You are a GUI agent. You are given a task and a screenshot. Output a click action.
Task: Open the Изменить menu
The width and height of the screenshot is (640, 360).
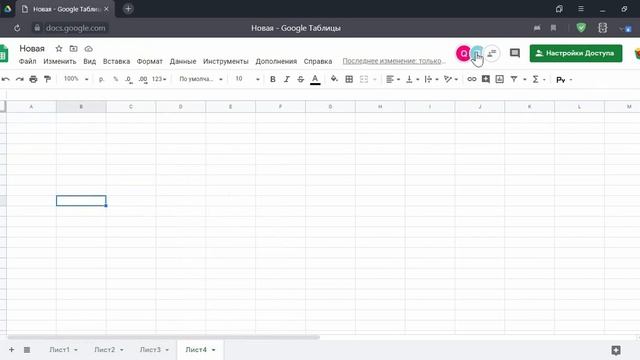click(x=60, y=61)
